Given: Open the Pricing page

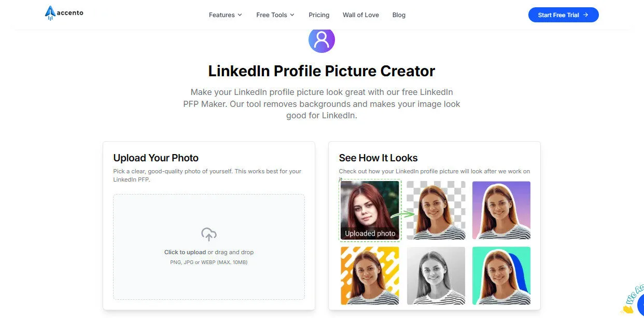Looking at the screenshot, I should tap(319, 15).
